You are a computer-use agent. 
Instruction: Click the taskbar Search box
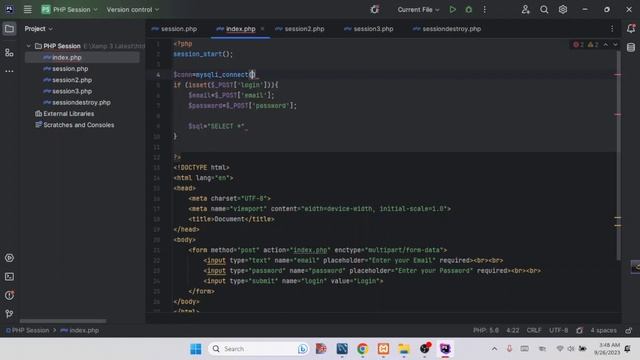point(258,349)
